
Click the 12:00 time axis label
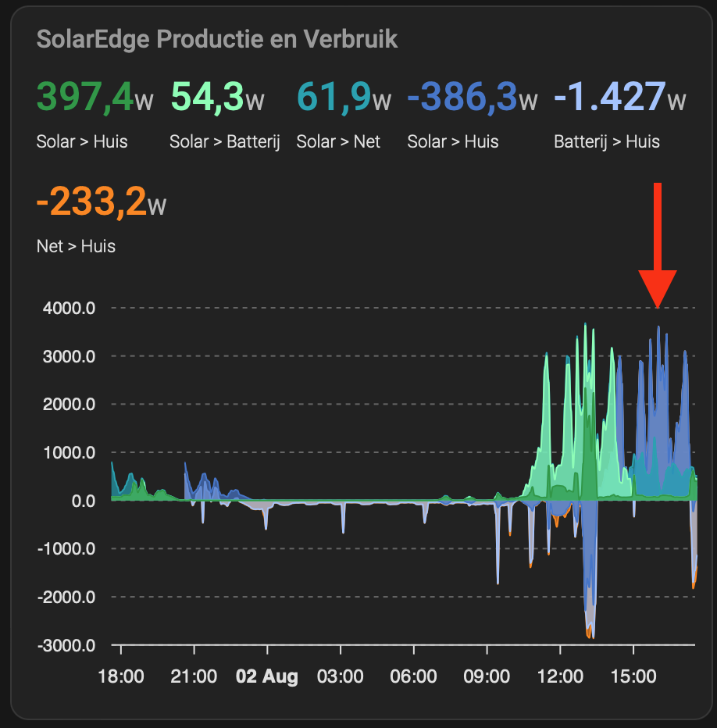[560, 676]
